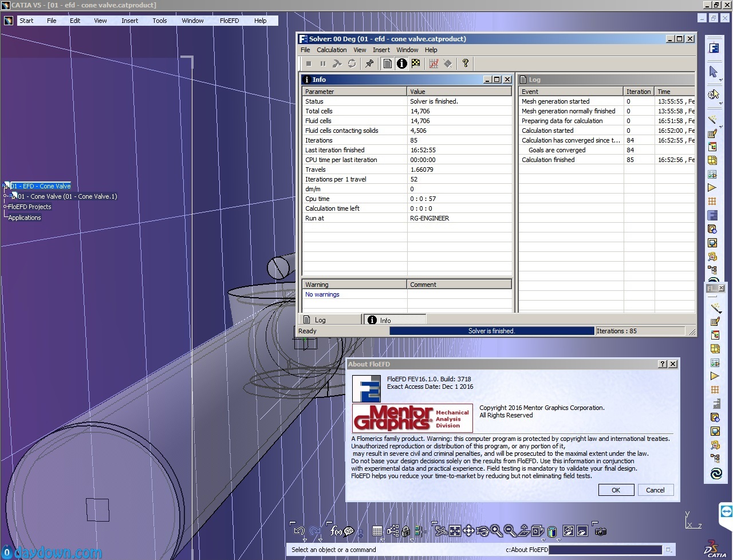Click the FloEFD workbench icon at the top of the right toolbar
Image resolution: width=733 pixels, height=560 pixels.
tap(714, 48)
